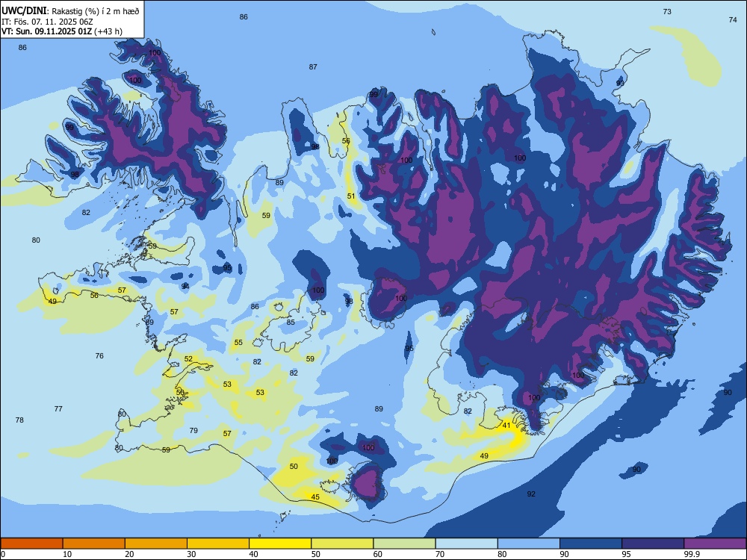The height and width of the screenshot is (560, 747).
Task: Select the '30' tick label on the colour scale
Action: [191, 554]
